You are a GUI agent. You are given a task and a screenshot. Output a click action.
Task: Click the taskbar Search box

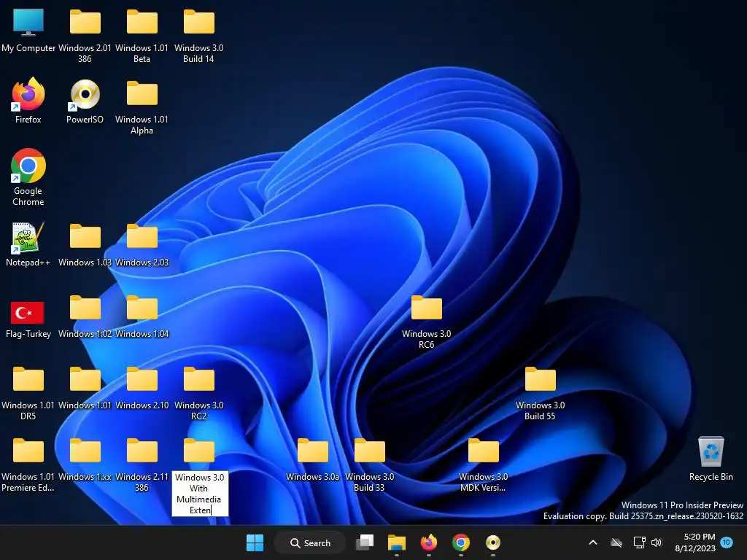[x=310, y=542]
